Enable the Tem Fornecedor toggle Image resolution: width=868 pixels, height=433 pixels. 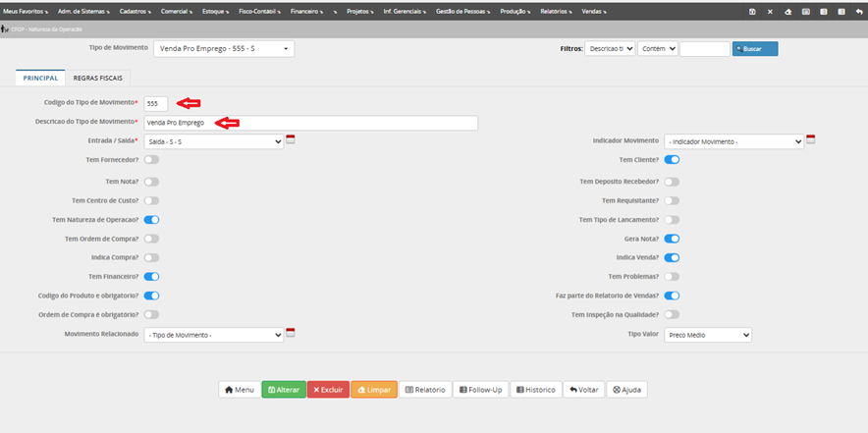(152, 159)
